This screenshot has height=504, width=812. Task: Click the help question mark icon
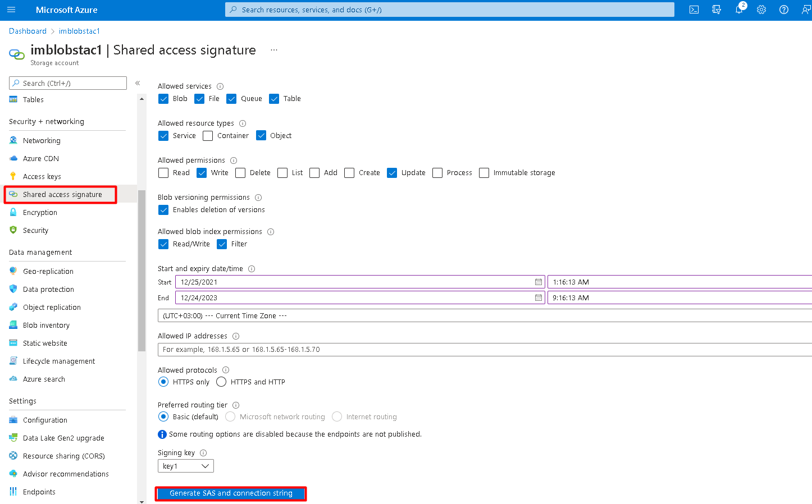click(784, 10)
